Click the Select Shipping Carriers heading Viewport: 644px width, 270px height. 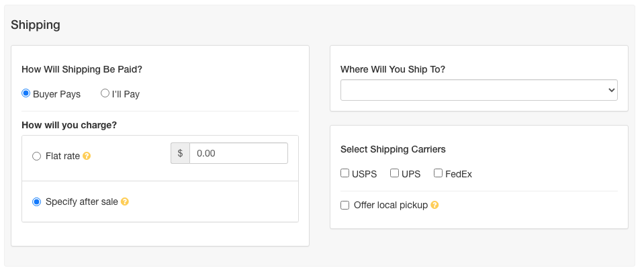393,149
